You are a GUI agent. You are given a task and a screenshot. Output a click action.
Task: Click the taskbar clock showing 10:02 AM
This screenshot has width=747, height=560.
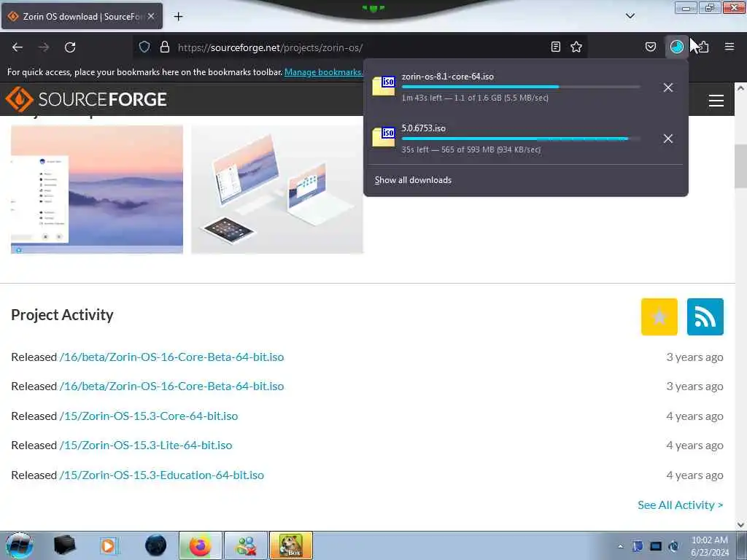coord(710,546)
